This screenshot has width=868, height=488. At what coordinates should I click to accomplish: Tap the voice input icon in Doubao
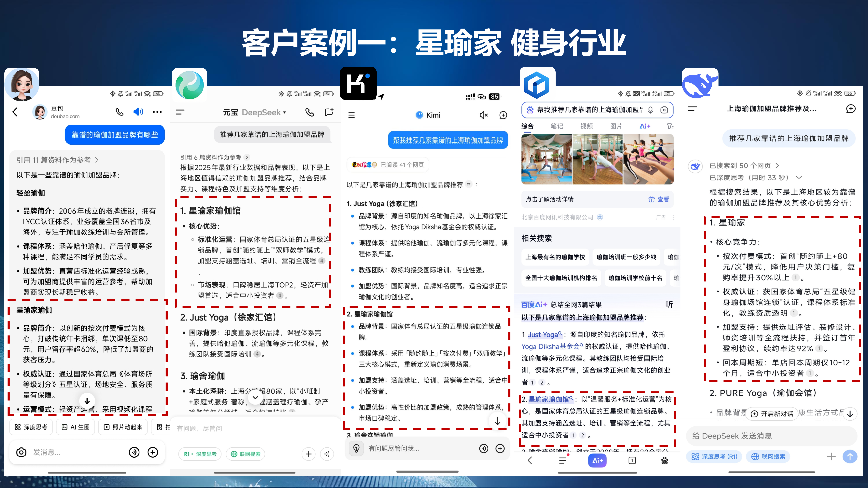[134, 452]
